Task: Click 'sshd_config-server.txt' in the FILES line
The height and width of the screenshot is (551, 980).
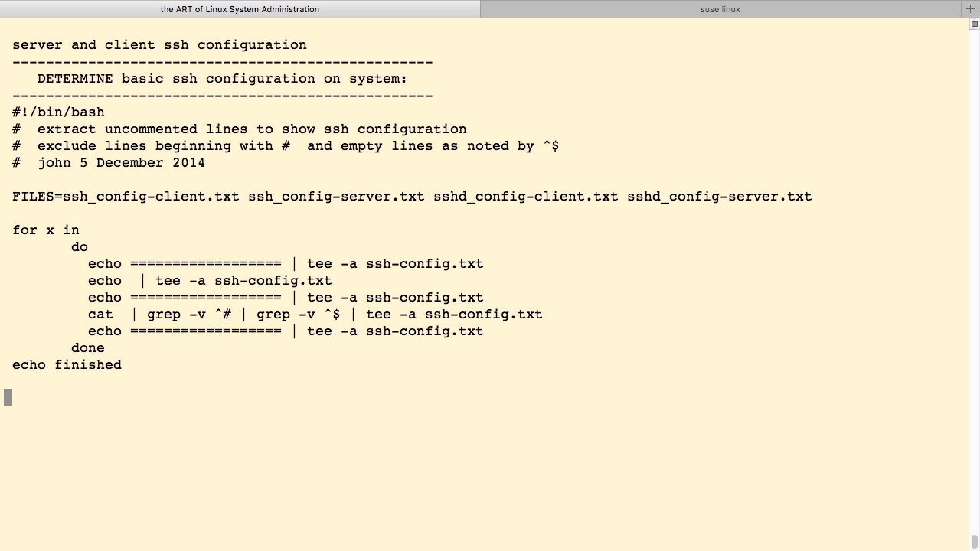Action: [720, 197]
